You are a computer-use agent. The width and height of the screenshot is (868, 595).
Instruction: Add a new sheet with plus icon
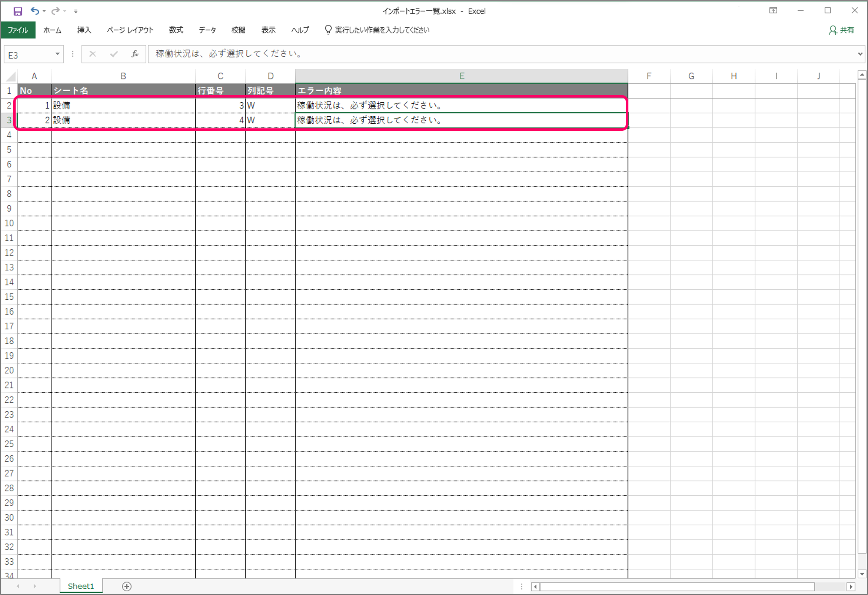(127, 586)
